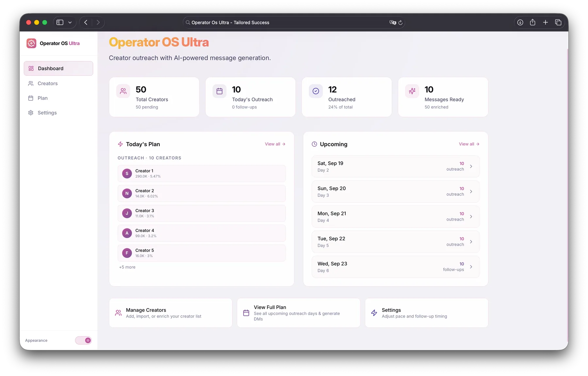Open a new tab with plus icon
The image size is (588, 376).
(x=546, y=22)
